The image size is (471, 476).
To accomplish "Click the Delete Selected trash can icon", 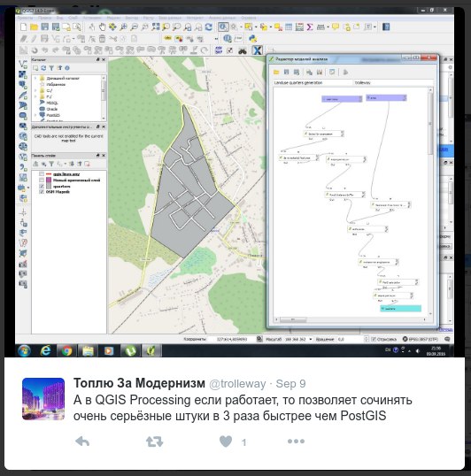I will coord(103,39).
